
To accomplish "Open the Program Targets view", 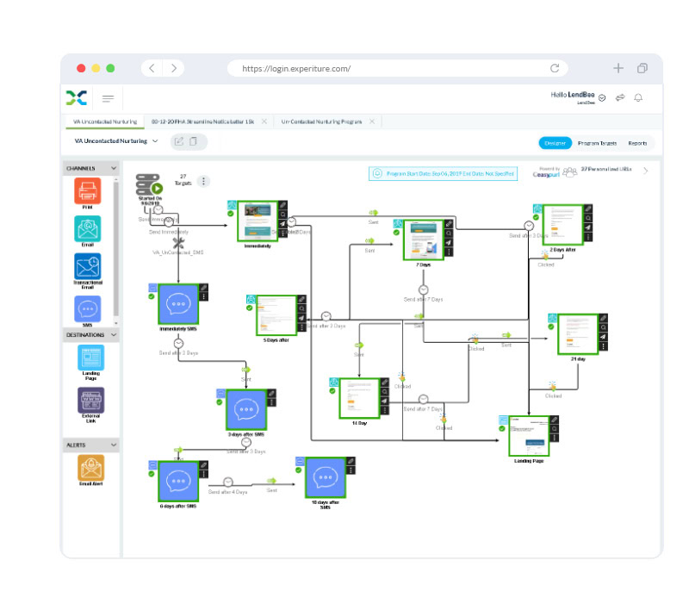I will click(597, 143).
